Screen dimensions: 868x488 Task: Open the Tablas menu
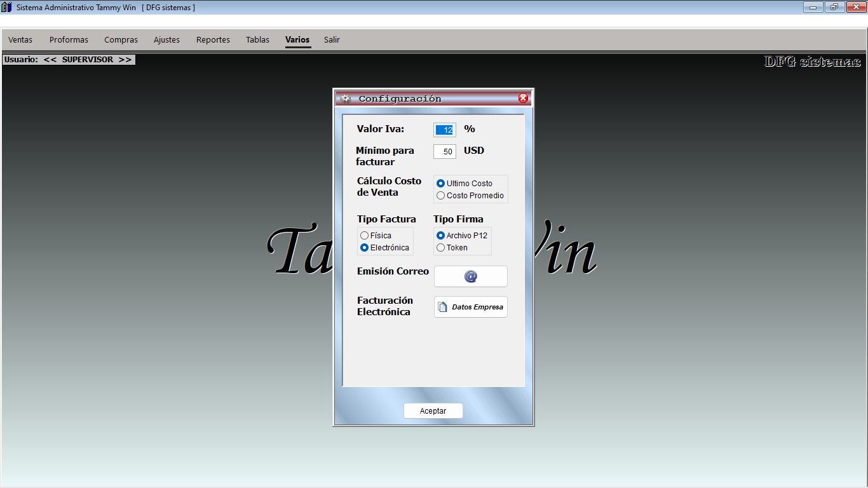257,39
